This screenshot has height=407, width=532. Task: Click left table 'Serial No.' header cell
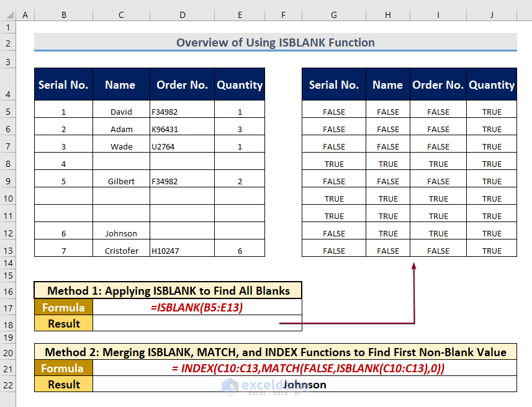63,84
